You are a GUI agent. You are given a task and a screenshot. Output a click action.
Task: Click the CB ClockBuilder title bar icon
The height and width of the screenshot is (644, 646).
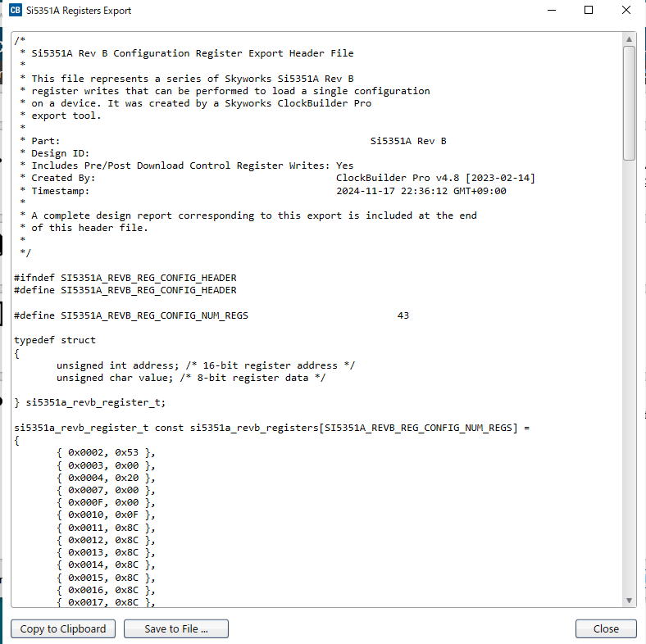coord(16,10)
